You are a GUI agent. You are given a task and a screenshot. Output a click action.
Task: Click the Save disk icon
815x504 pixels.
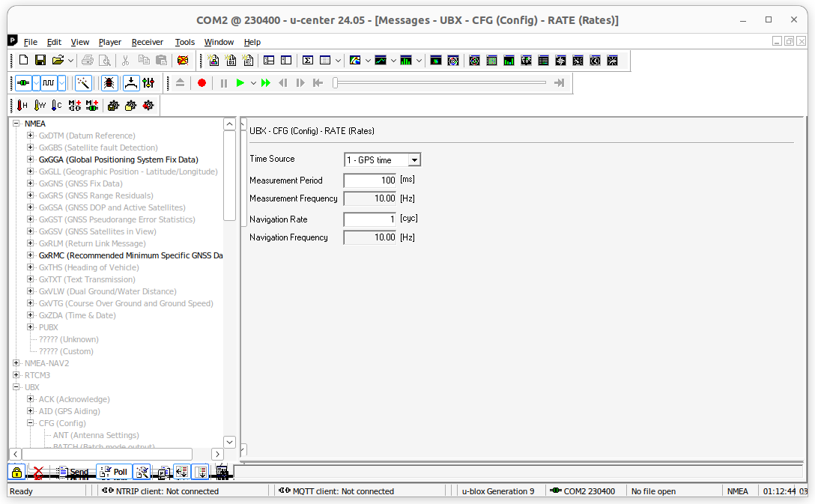(x=40, y=60)
